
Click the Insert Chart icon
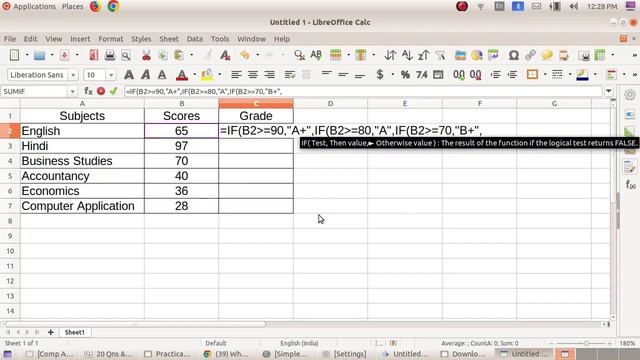tap(477, 55)
